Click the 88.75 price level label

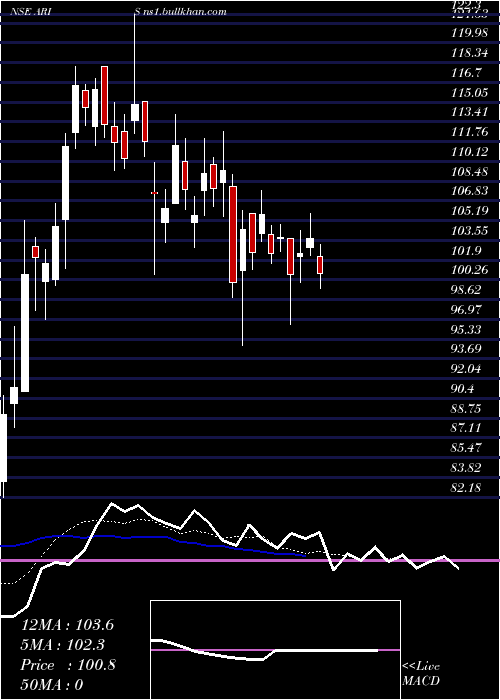(467, 408)
